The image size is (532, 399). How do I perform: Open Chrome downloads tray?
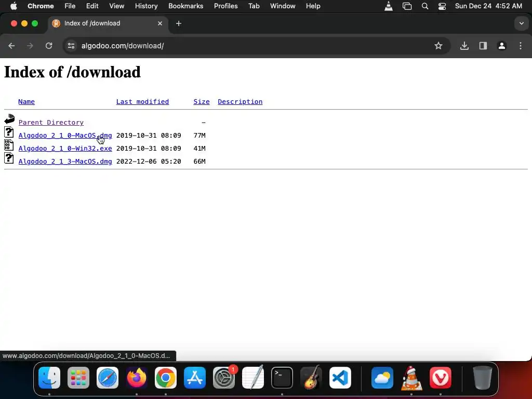464,46
